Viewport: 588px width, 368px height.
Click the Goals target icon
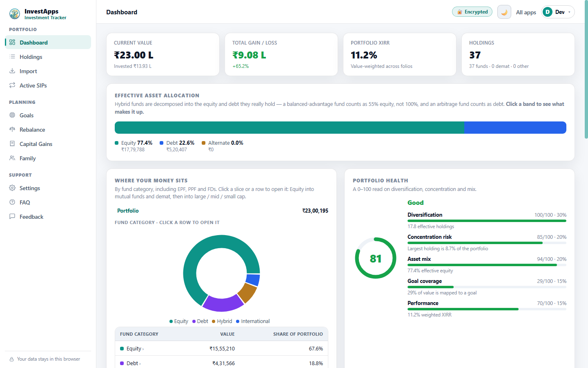coord(12,115)
